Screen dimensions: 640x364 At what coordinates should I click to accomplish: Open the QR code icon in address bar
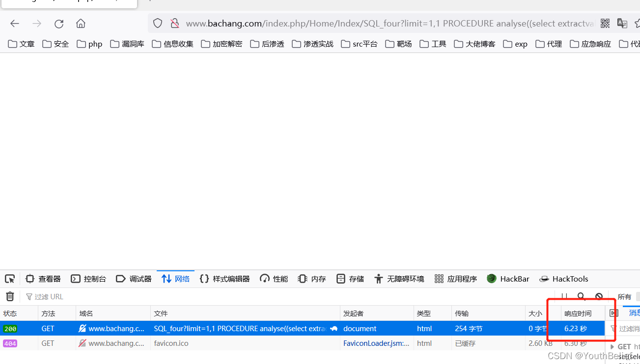pos(605,23)
